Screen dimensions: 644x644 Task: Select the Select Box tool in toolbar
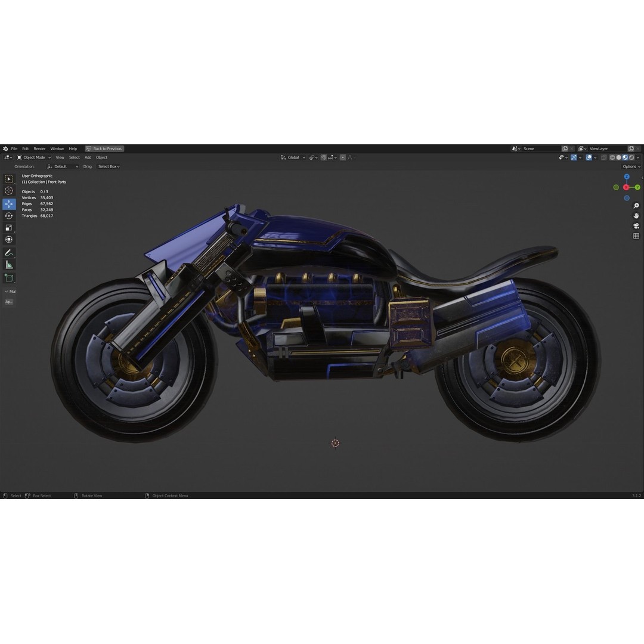point(8,179)
